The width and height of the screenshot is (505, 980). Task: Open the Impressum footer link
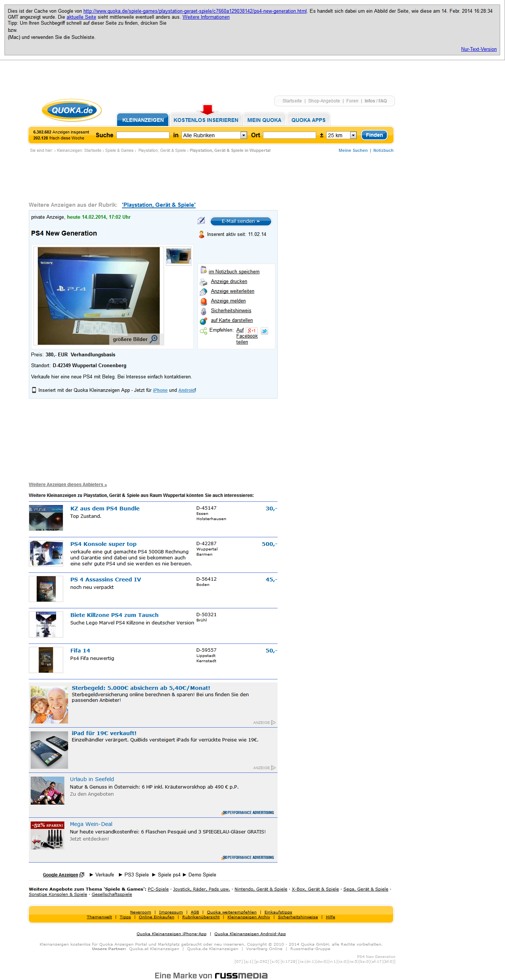tap(171, 912)
